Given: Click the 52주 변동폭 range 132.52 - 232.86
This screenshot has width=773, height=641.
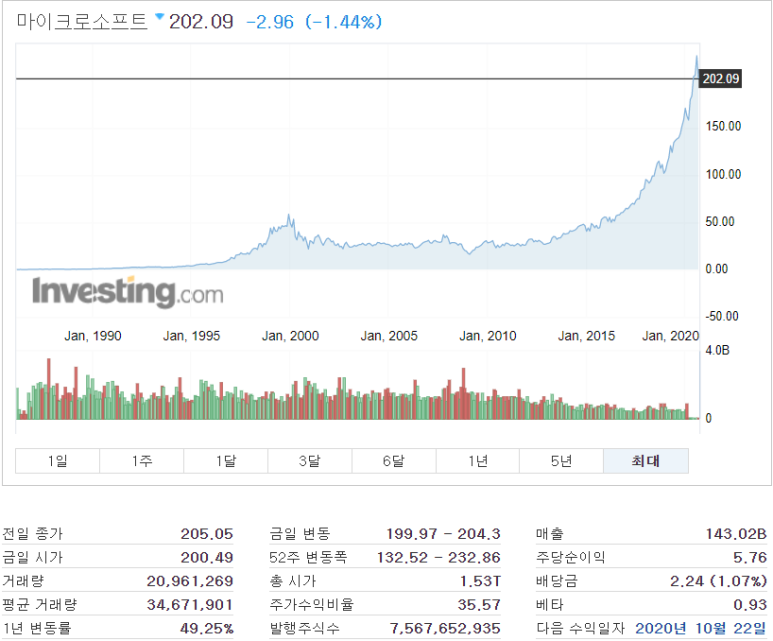Looking at the screenshot, I should click(x=439, y=557).
